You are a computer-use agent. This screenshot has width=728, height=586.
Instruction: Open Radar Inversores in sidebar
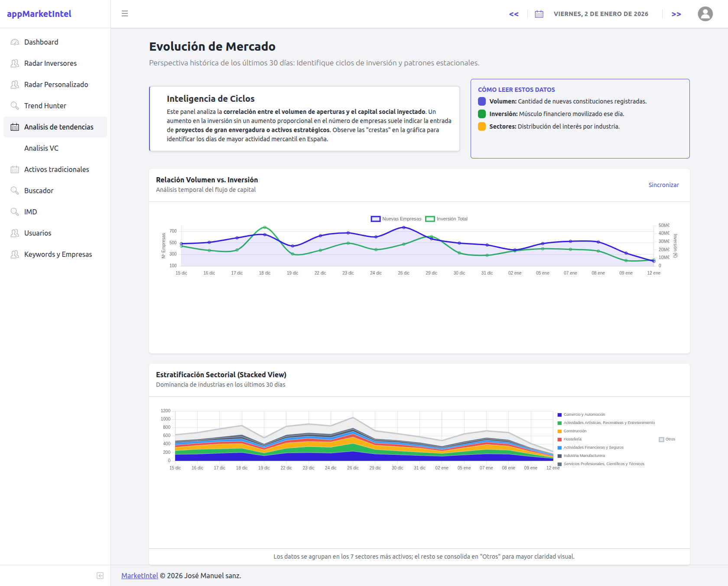pos(50,63)
